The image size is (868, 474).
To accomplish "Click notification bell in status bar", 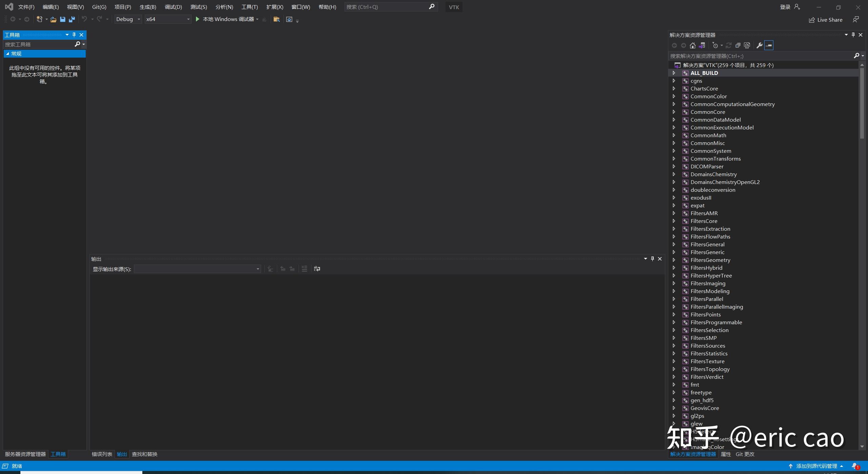I will [x=855, y=466].
